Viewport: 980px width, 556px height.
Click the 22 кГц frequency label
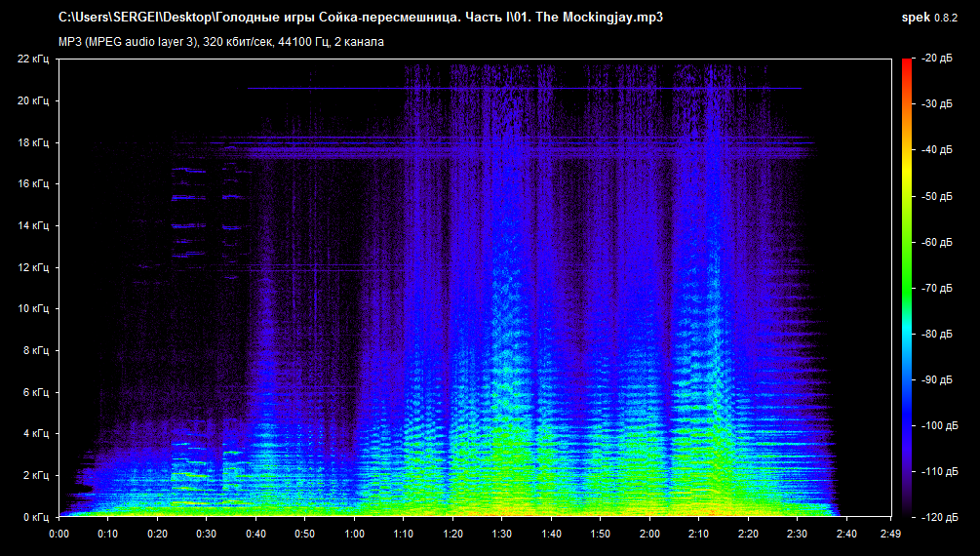(x=33, y=60)
